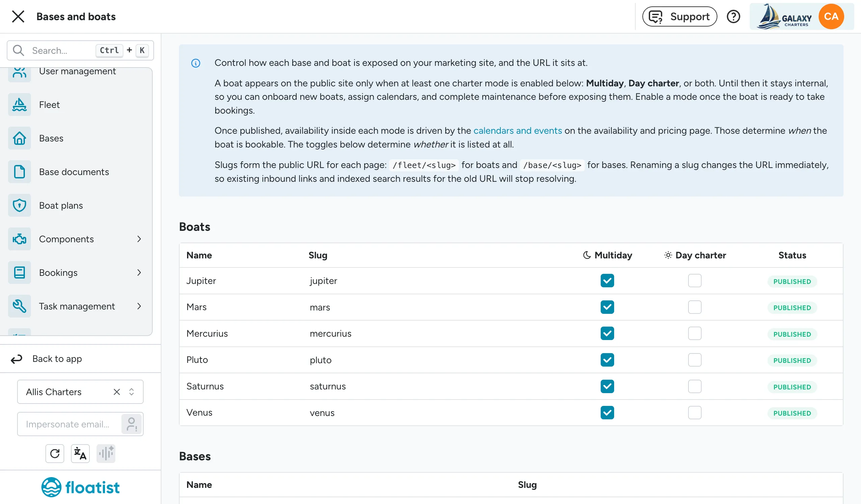Viewport: 861px width, 504px height.
Task: Uncheck Multiday for Mars
Action: (x=607, y=307)
